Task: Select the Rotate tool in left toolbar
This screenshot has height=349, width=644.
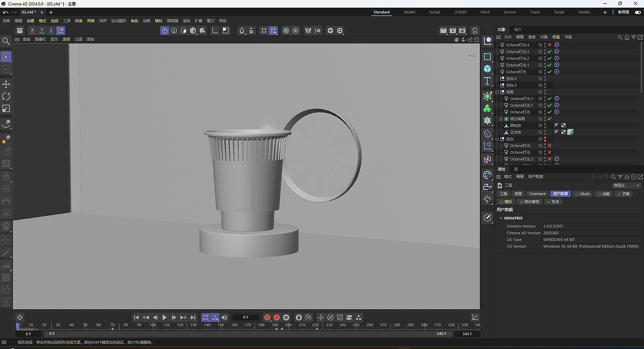Action: [x=6, y=96]
